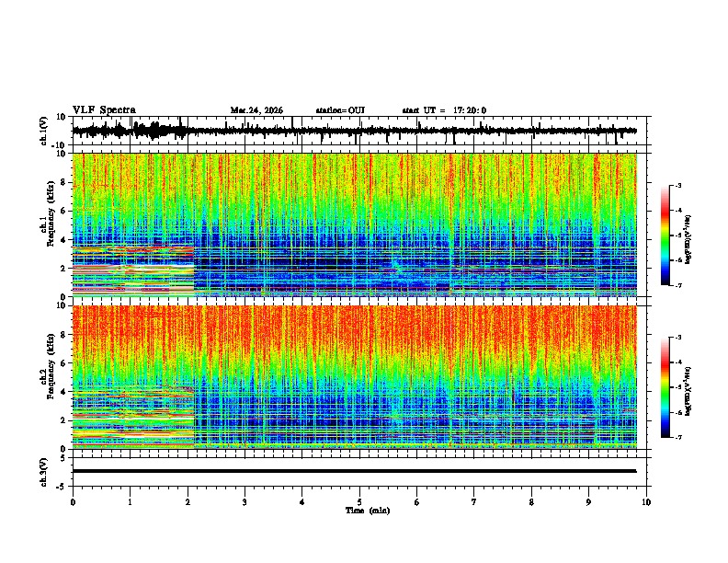Select the date text "Mar.24, 2026"

coord(256,110)
